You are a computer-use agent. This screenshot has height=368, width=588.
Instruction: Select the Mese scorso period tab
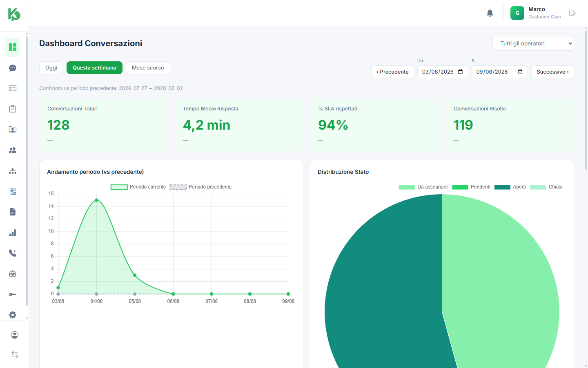pyautogui.click(x=148, y=67)
